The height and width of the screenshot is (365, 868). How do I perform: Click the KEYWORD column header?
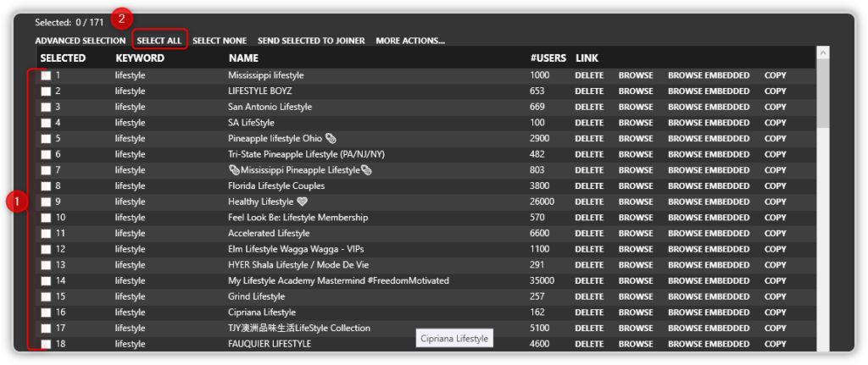pos(140,58)
